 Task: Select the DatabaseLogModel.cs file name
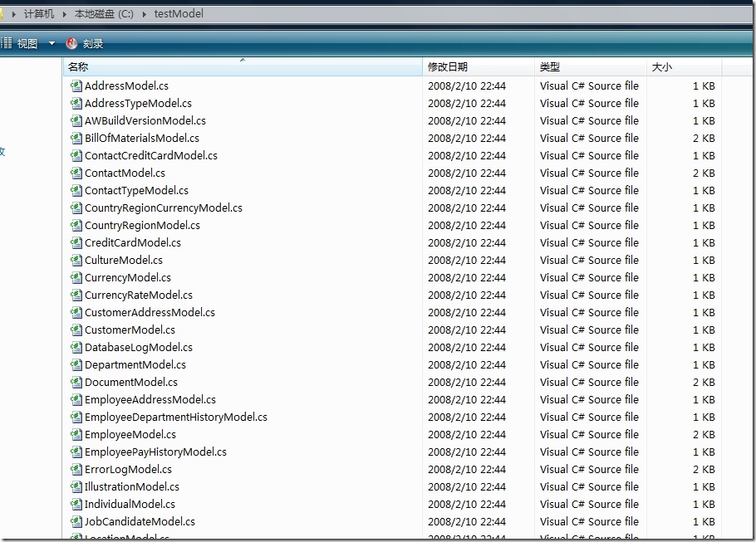coord(139,347)
